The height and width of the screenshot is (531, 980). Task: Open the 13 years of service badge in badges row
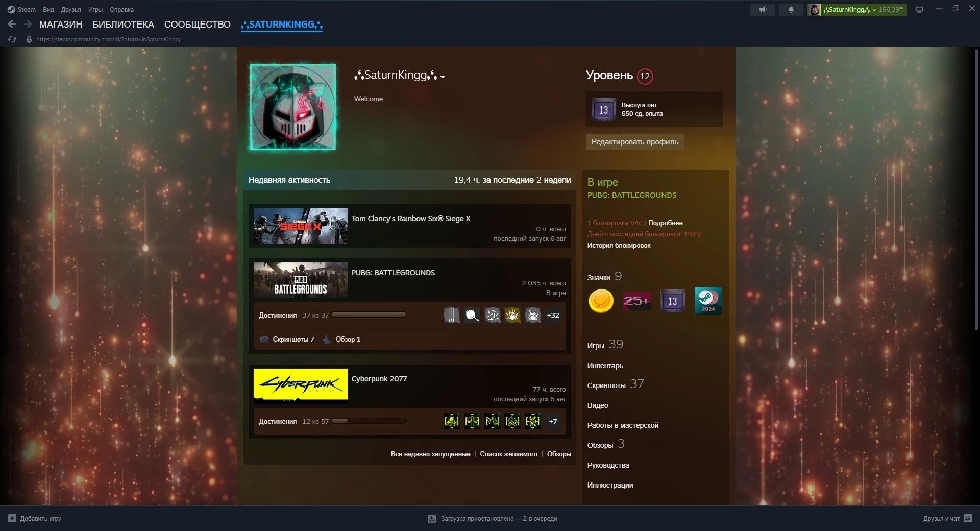[672, 301]
